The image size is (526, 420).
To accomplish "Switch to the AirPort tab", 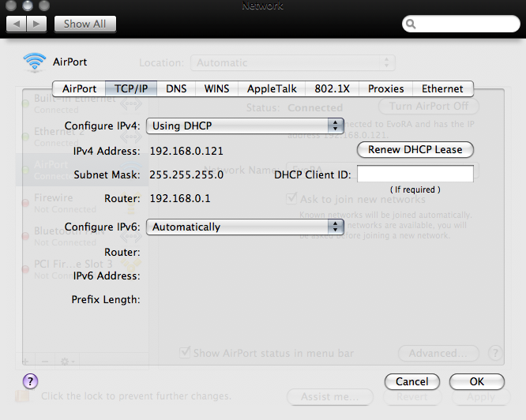I will click(x=79, y=89).
